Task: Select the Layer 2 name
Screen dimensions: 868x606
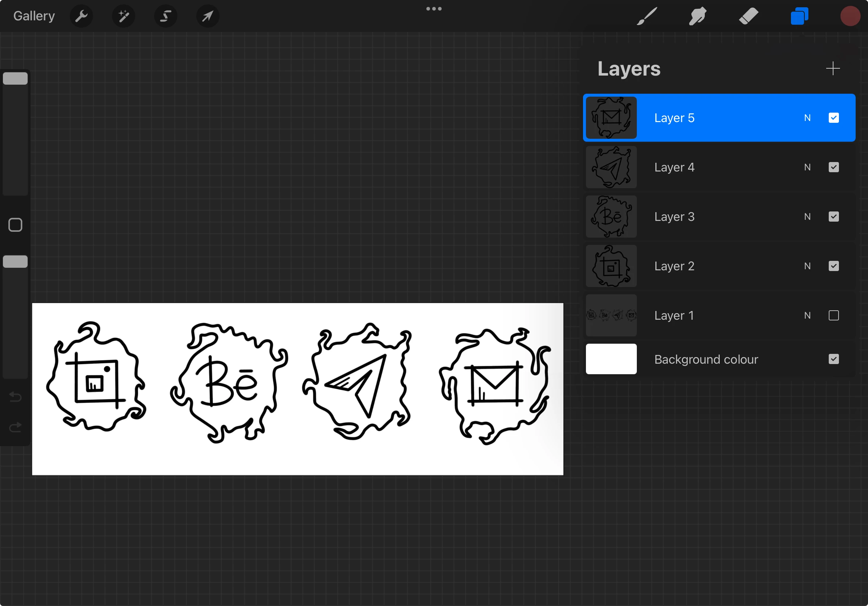Action: [x=674, y=266]
